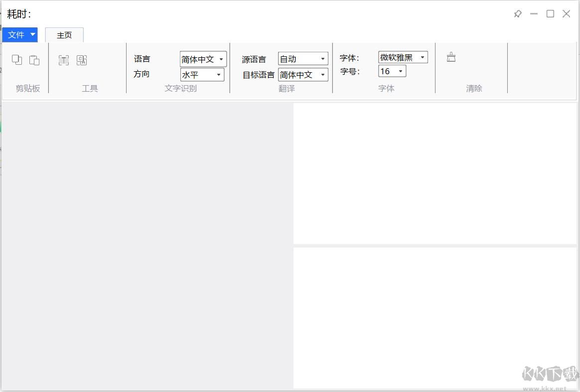Screen dimensions: 580x392
Task: Open the font dropdown showing 微软雅黑
Action: click(x=422, y=57)
